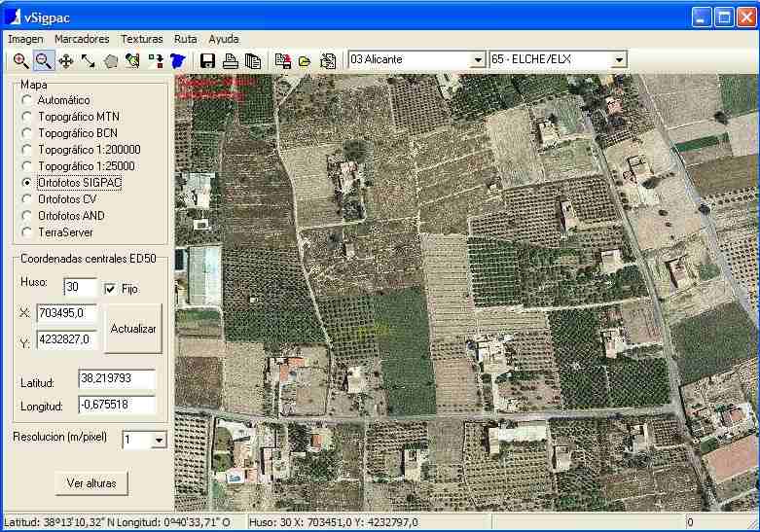
Task: Open the Marcadores menu
Action: [x=82, y=39]
